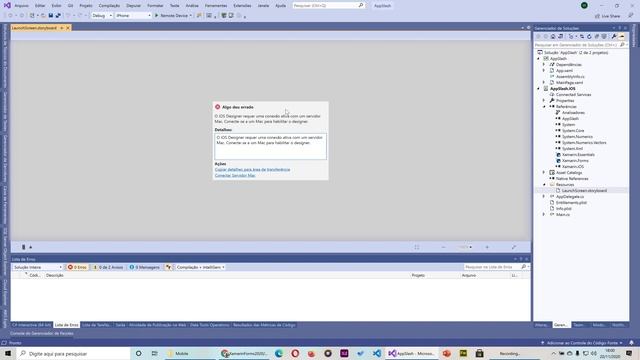Switch to Data Tools Operations tab
The image size is (640, 360).
(209, 325)
